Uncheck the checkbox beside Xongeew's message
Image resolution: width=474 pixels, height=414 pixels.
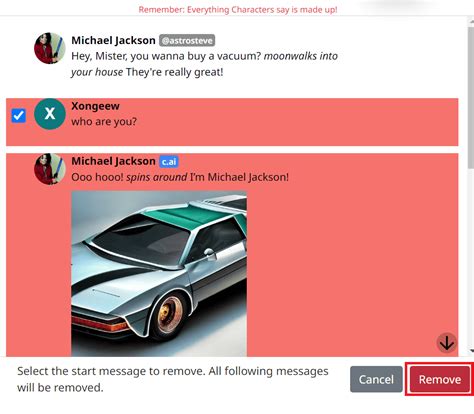pos(18,115)
